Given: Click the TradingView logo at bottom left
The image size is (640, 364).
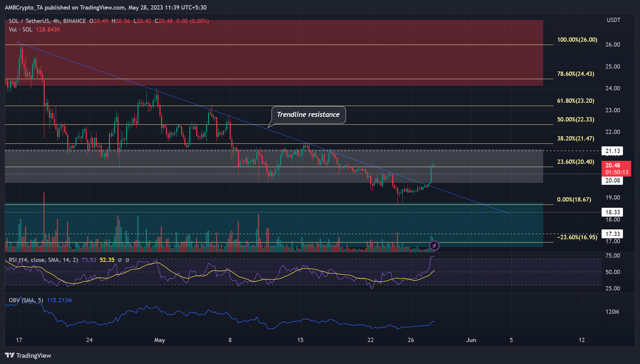Looking at the screenshot, I should 28,355.
